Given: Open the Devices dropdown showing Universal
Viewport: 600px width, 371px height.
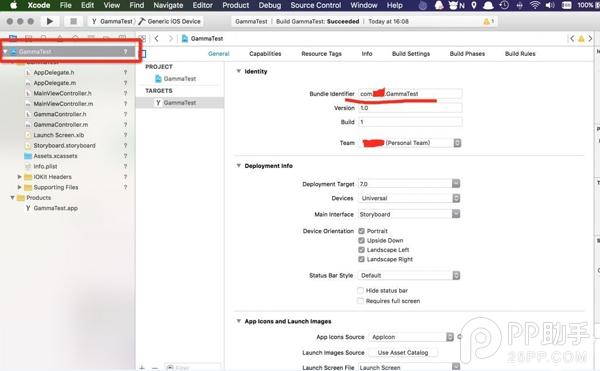Looking at the screenshot, I should point(409,198).
